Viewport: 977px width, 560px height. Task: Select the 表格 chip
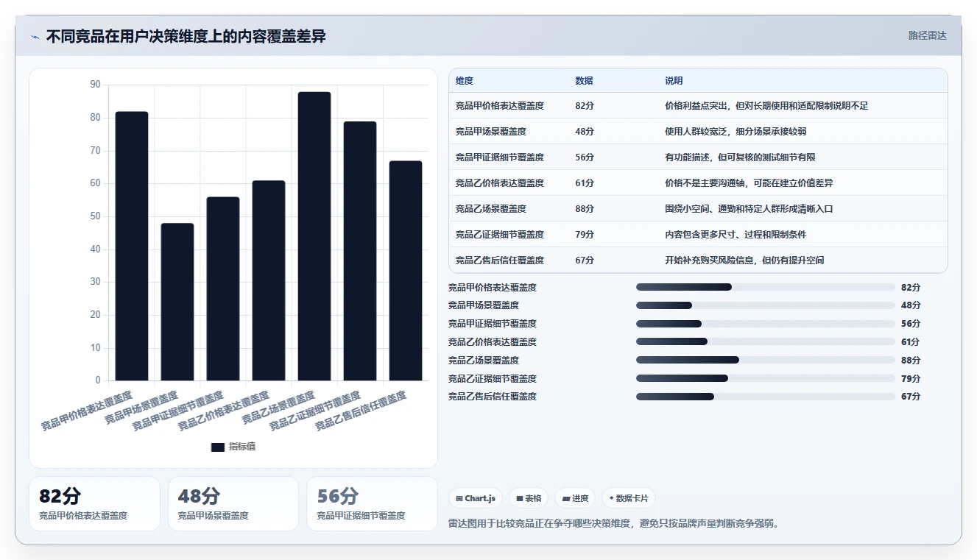529,498
